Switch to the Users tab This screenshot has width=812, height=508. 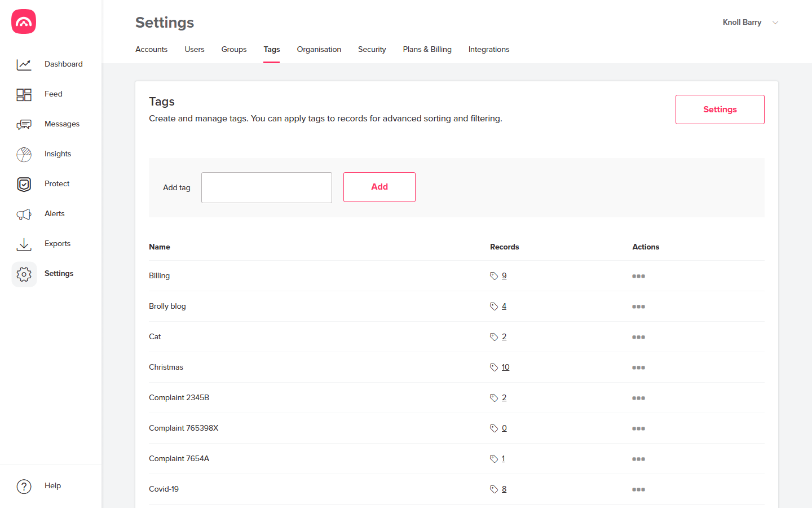click(x=195, y=49)
